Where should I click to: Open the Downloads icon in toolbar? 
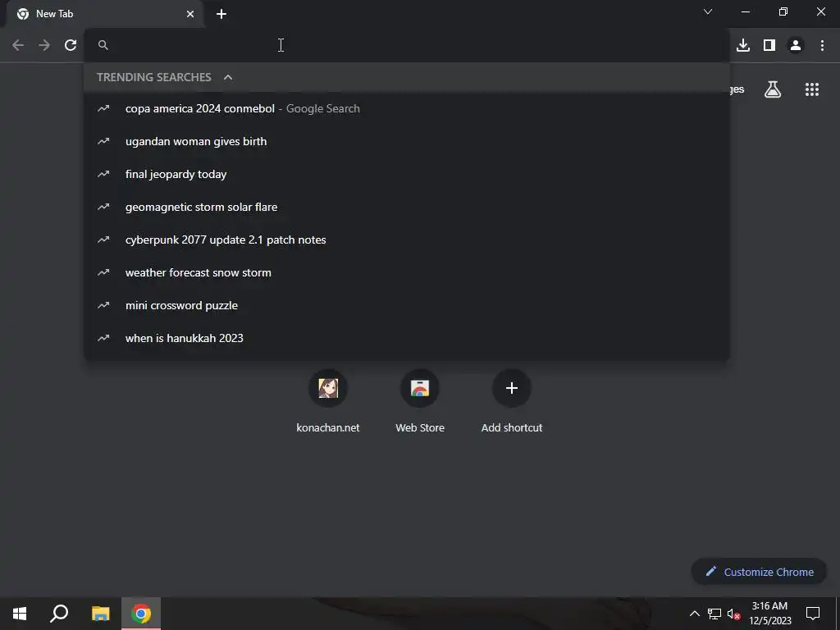(743, 45)
